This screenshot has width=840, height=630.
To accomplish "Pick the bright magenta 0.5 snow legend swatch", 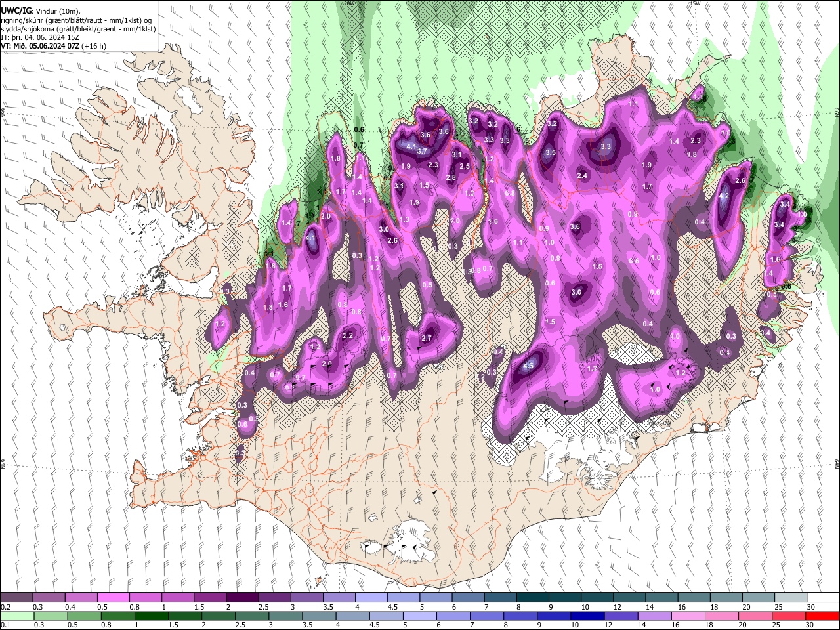I will 113,598.
